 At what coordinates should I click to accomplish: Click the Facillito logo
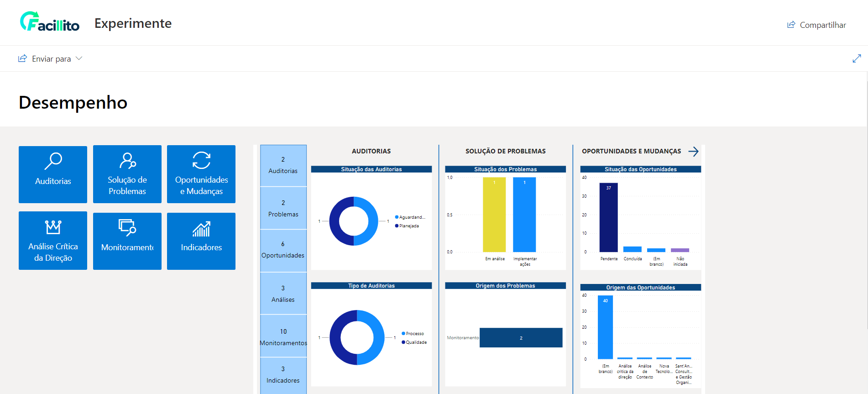50,22
